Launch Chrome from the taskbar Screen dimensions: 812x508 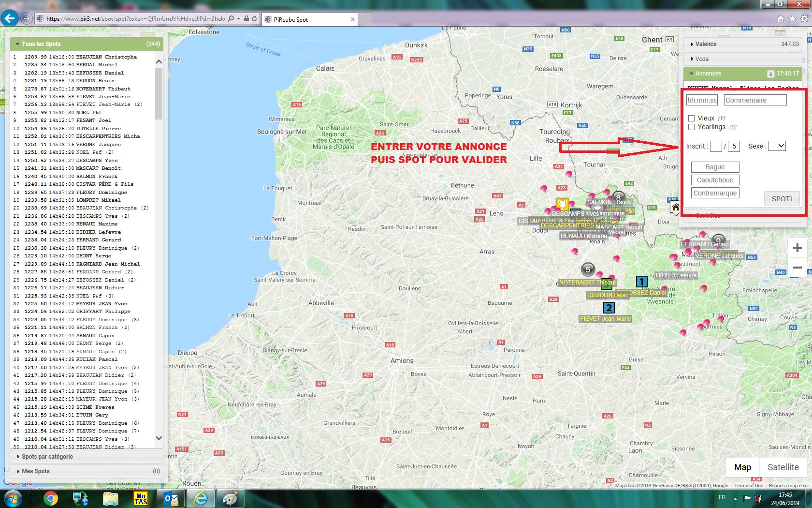pyautogui.click(x=50, y=498)
